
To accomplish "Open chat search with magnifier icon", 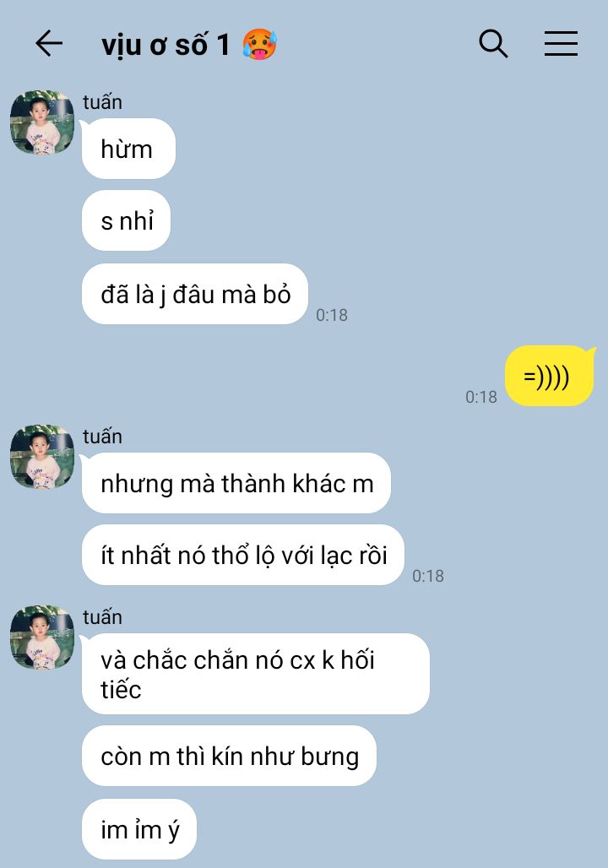I will click(493, 44).
